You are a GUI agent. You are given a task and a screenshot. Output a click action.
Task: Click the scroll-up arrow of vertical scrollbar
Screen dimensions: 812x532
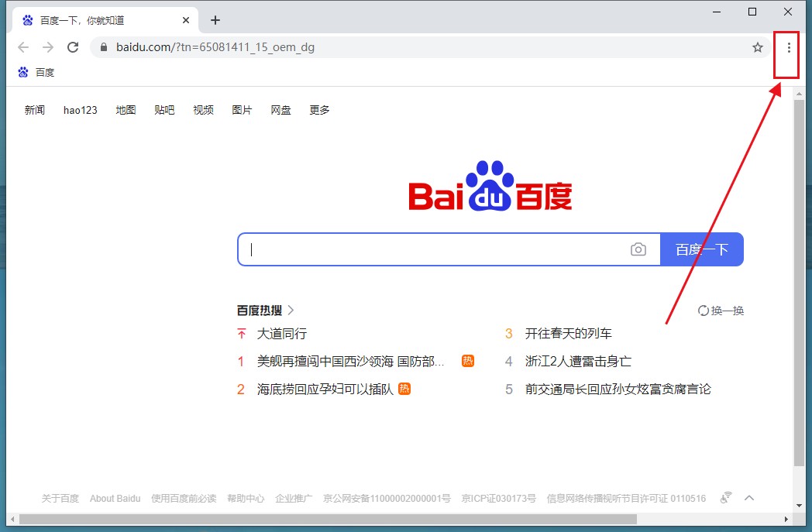click(x=799, y=94)
